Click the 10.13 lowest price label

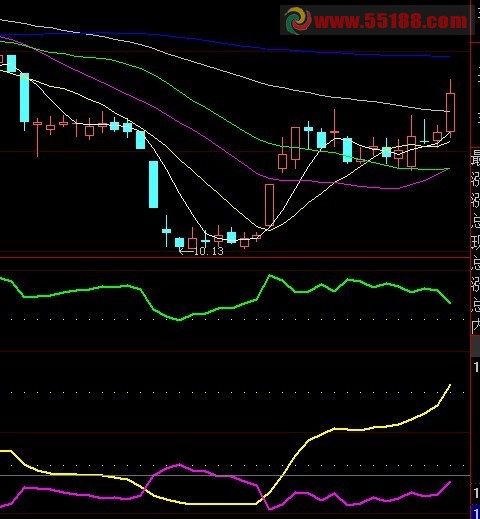[x=208, y=251]
